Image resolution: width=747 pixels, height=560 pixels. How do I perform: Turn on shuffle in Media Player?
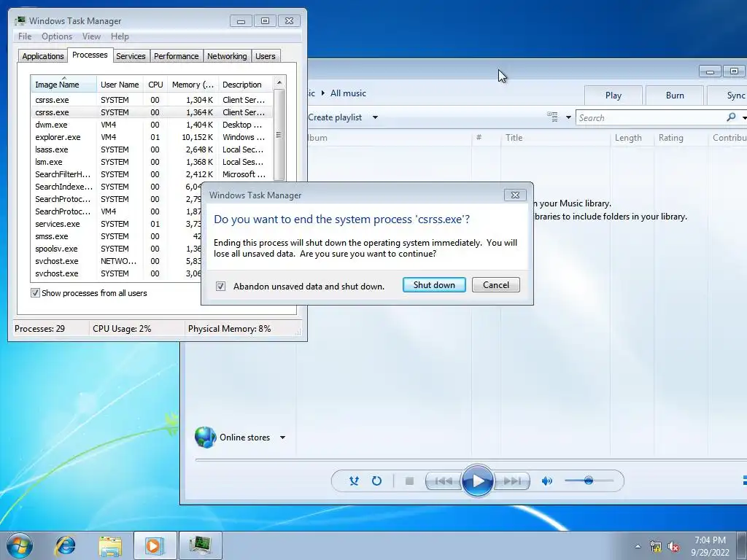pyautogui.click(x=354, y=481)
